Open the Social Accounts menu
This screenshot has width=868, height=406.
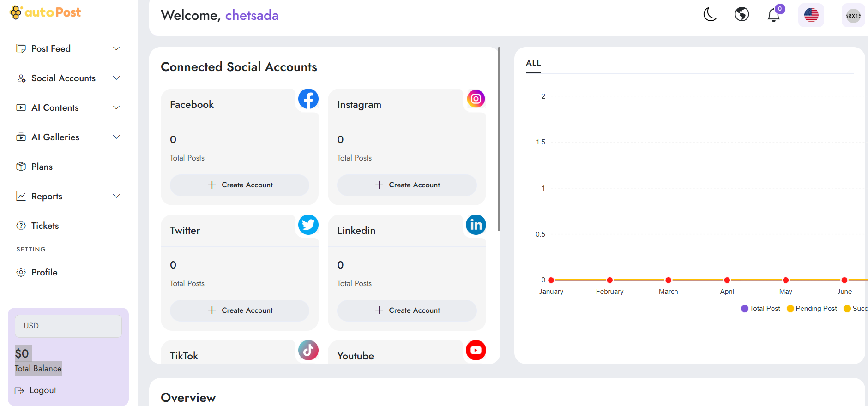coord(68,78)
